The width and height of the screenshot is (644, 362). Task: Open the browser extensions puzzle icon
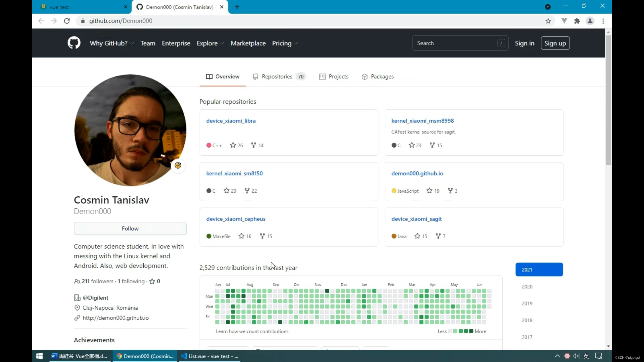(577, 21)
